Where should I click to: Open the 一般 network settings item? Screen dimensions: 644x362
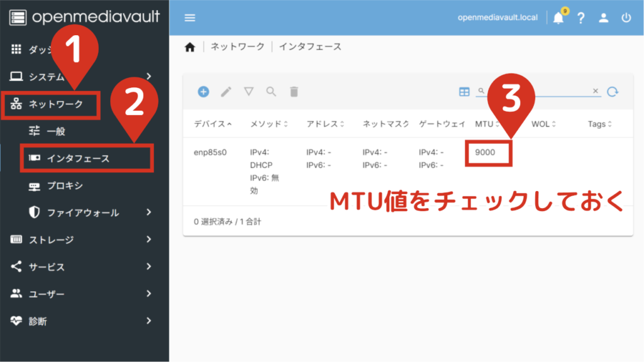(x=56, y=131)
